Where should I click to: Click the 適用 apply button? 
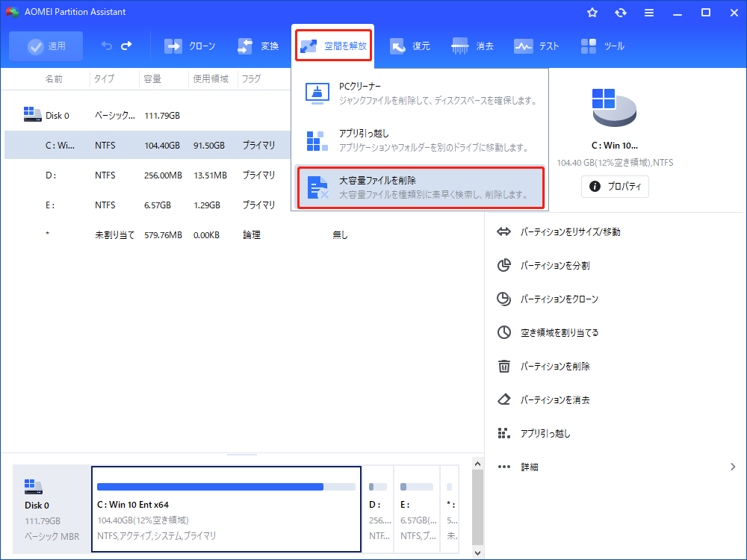coord(46,46)
